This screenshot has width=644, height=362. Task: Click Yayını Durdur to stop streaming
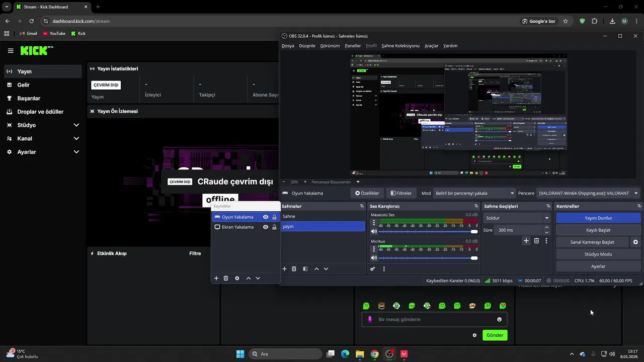coord(598,218)
